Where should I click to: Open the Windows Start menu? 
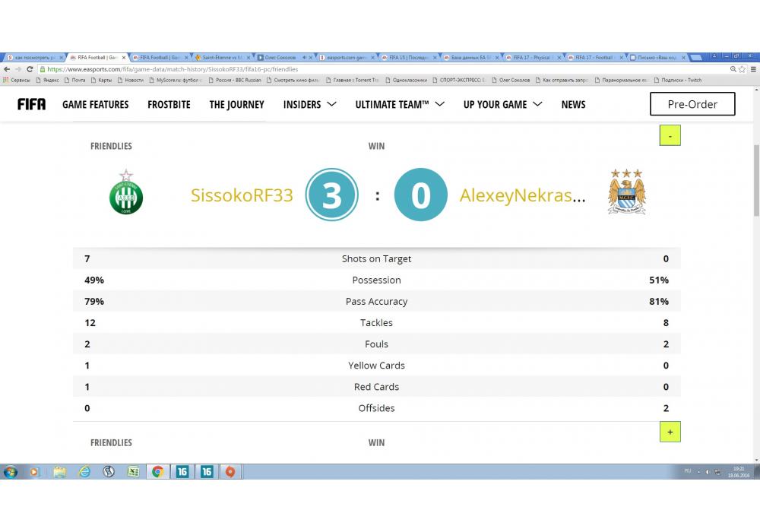pyautogui.click(x=10, y=471)
